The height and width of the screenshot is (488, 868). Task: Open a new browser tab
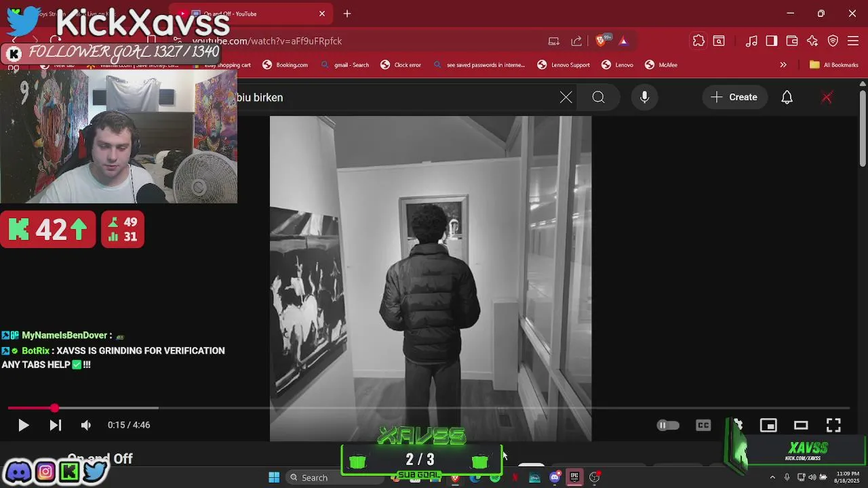347,14
